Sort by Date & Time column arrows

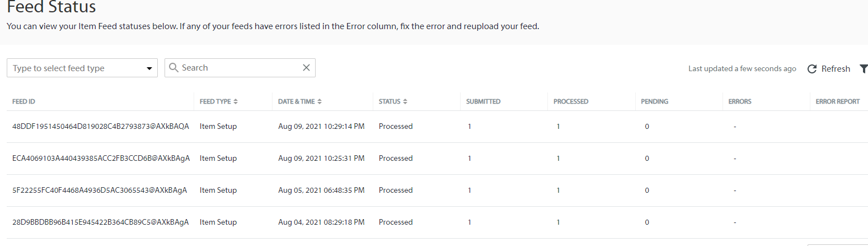(x=320, y=101)
